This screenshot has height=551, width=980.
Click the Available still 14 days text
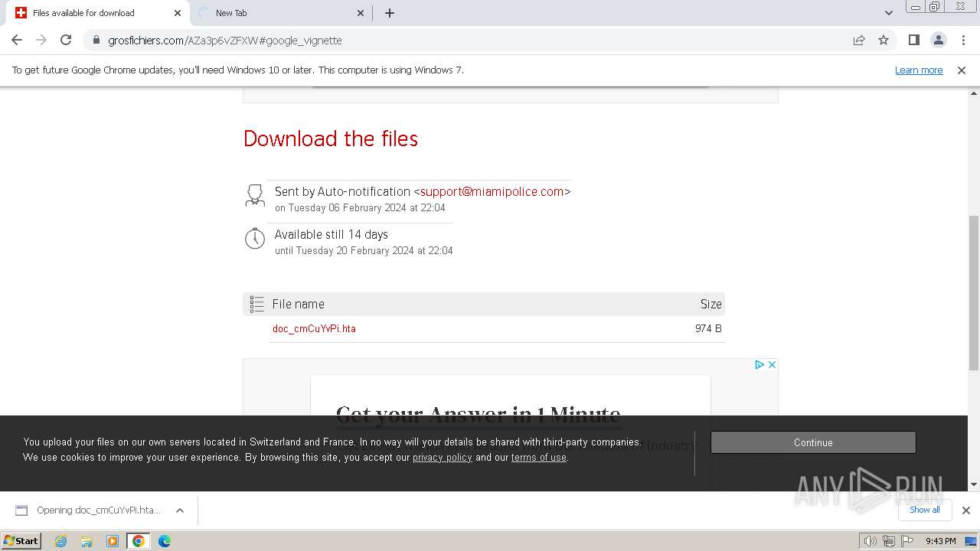pyautogui.click(x=332, y=234)
